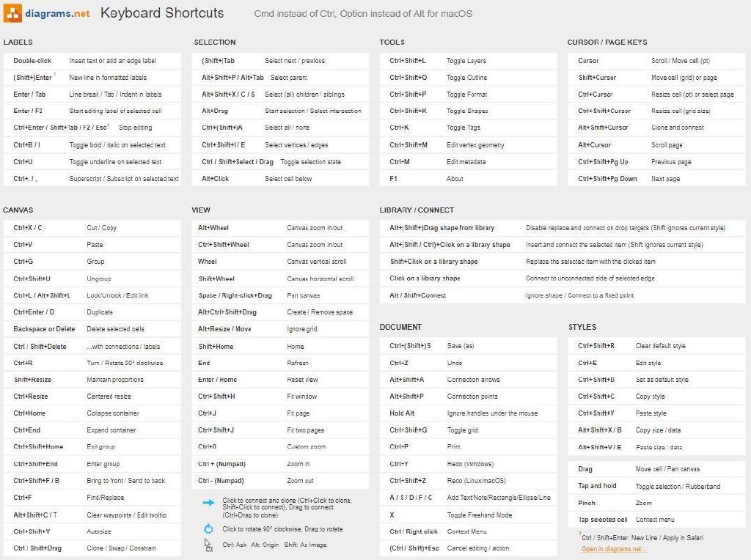Select the Ctrl+Shift+R Clear default style row
Image resolution: width=751 pixels, height=560 pixels.
point(656,346)
